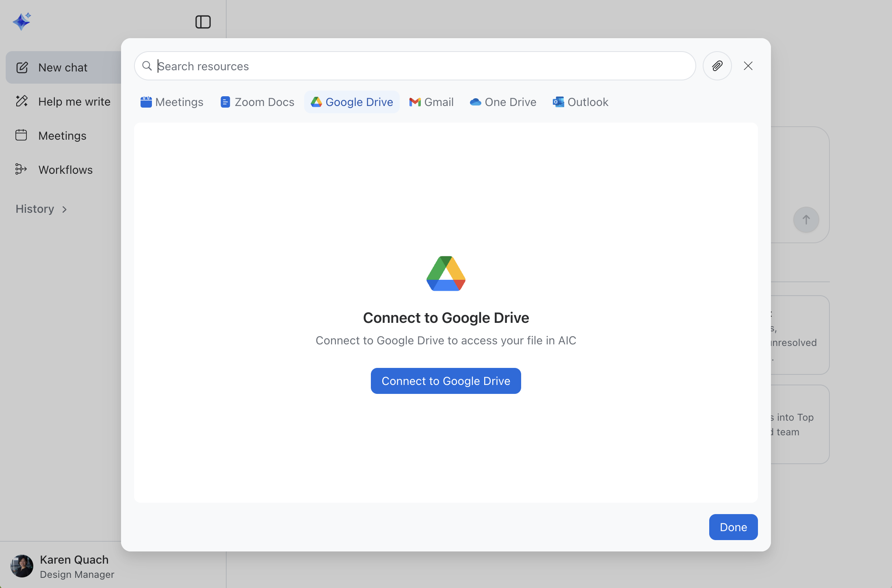Click the paperclip attach icon
This screenshot has height=588, width=892.
tap(717, 66)
